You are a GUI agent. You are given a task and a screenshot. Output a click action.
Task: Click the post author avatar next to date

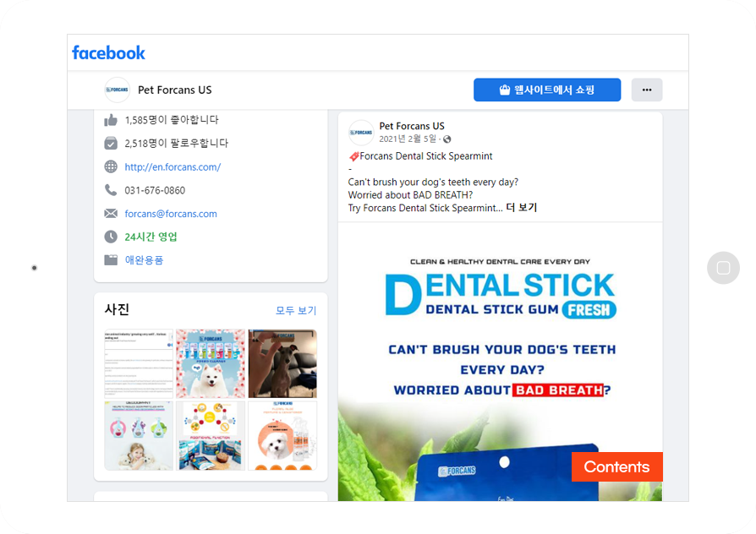pos(361,133)
